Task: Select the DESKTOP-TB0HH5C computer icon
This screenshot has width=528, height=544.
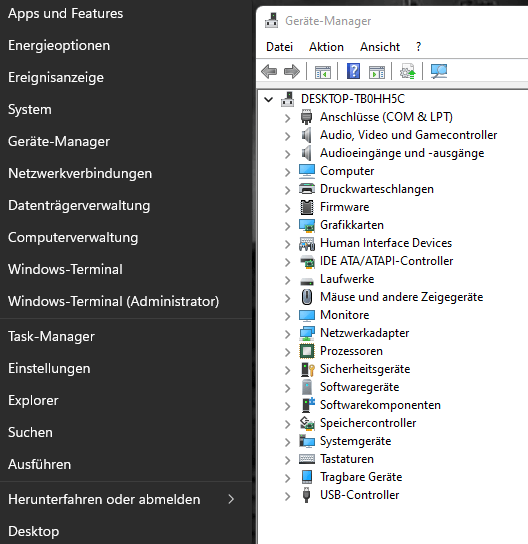Action: pos(288,99)
